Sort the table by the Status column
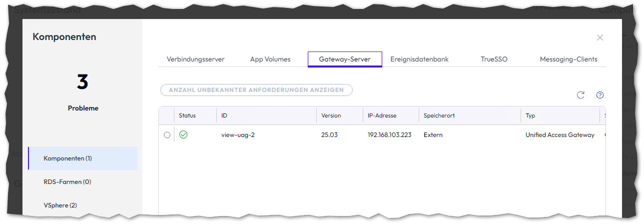644x224 pixels. coord(187,115)
